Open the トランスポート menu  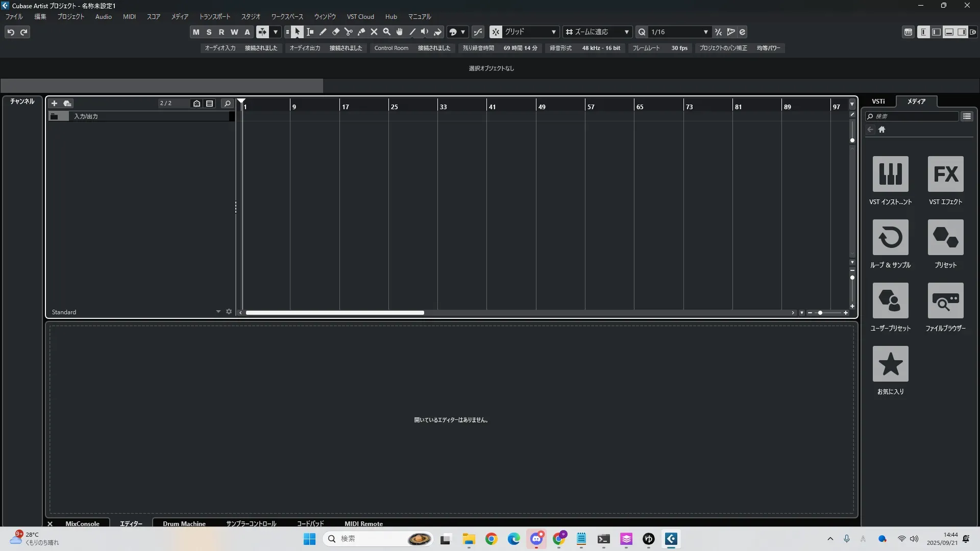pyautogui.click(x=214, y=17)
